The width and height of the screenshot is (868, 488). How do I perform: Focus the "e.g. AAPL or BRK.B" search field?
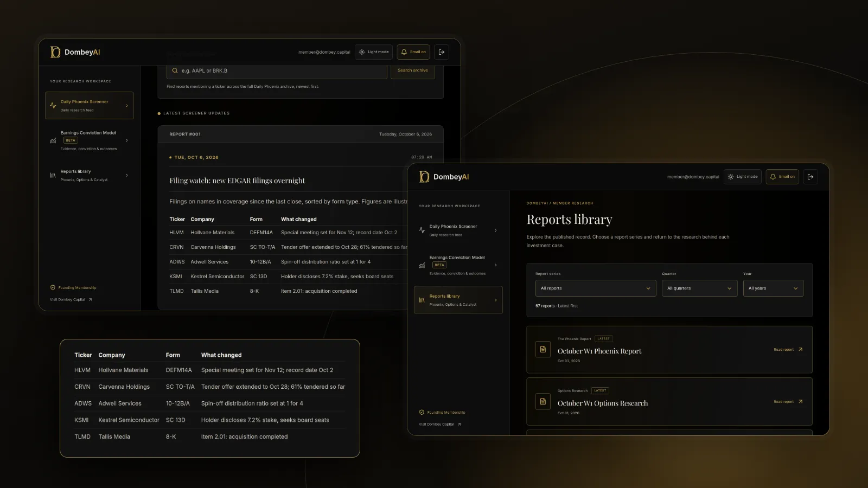(x=277, y=70)
